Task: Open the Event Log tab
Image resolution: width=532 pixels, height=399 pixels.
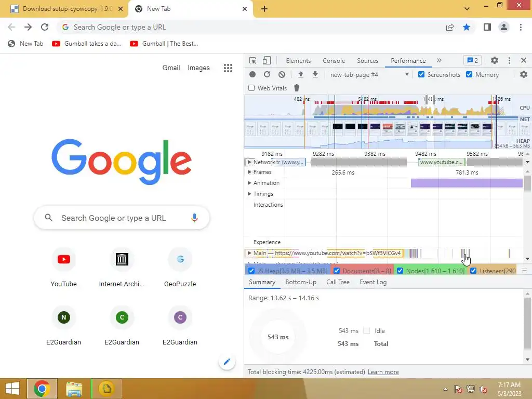Action: [x=373, y=282]
